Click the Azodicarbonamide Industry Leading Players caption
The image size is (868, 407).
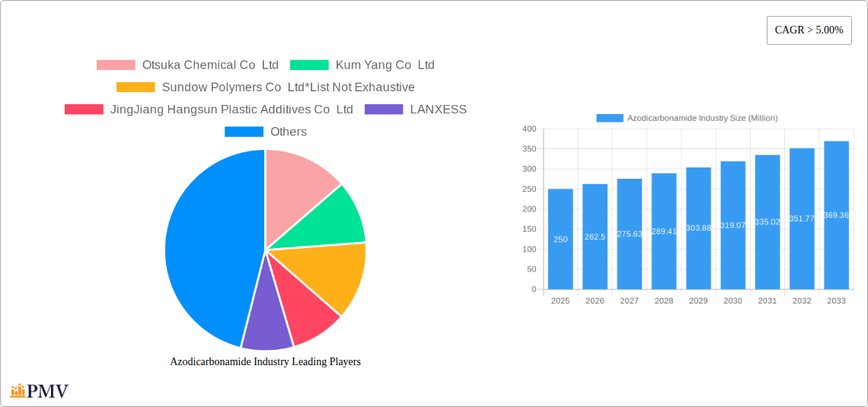[x=266, y=361]
